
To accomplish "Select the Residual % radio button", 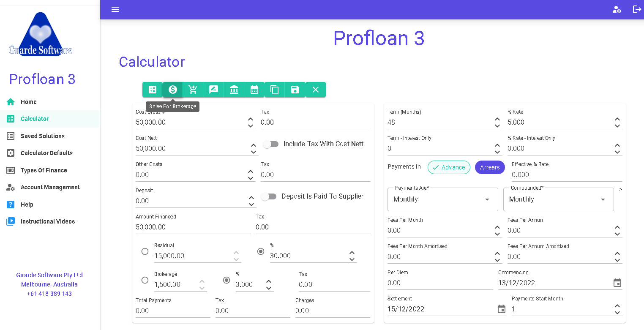I will pyautogui.click(x=261, y=251).
